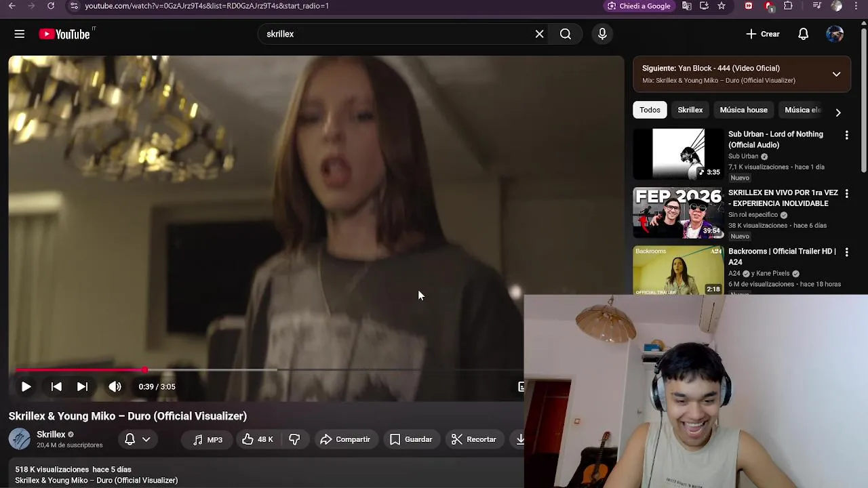Download the video as MP3

tap(208, 439)
